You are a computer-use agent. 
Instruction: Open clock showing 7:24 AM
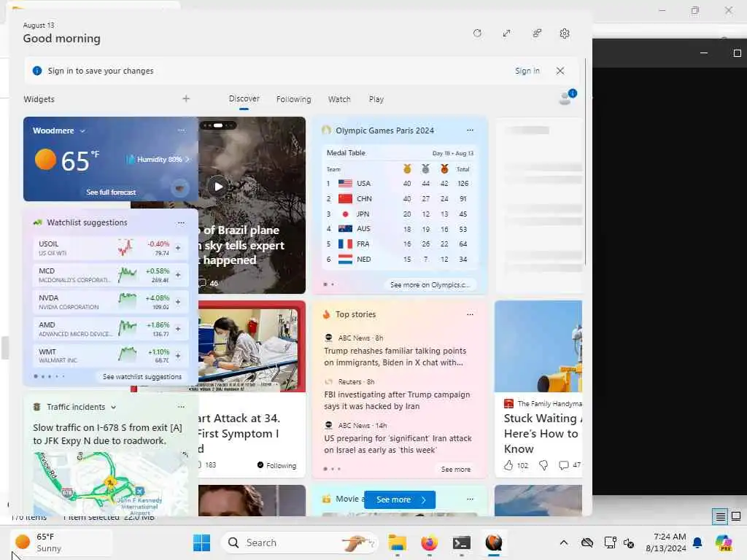[x=666, y=542]
